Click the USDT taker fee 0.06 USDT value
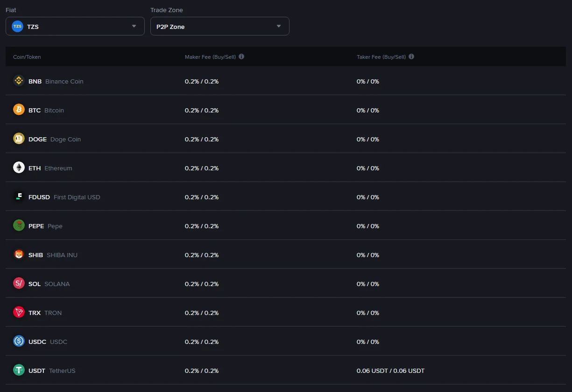Screen dimensions: 572x392 pyautogui.click(x=390, y=371)
